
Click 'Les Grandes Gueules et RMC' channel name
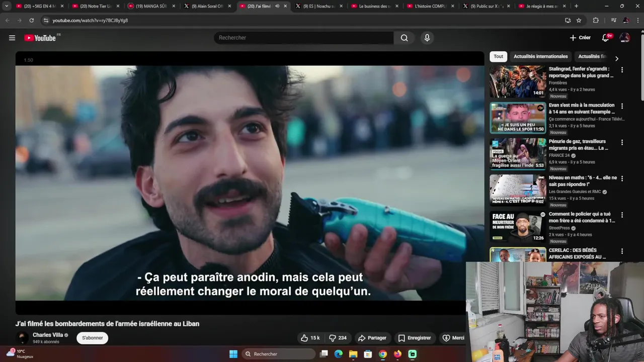point(575,192)
